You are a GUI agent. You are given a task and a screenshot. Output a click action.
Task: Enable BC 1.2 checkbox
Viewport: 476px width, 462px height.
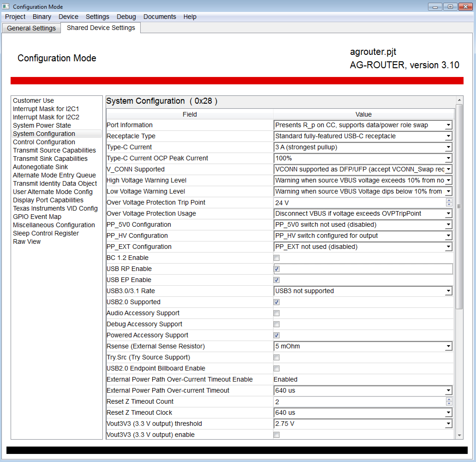point(276,258)
